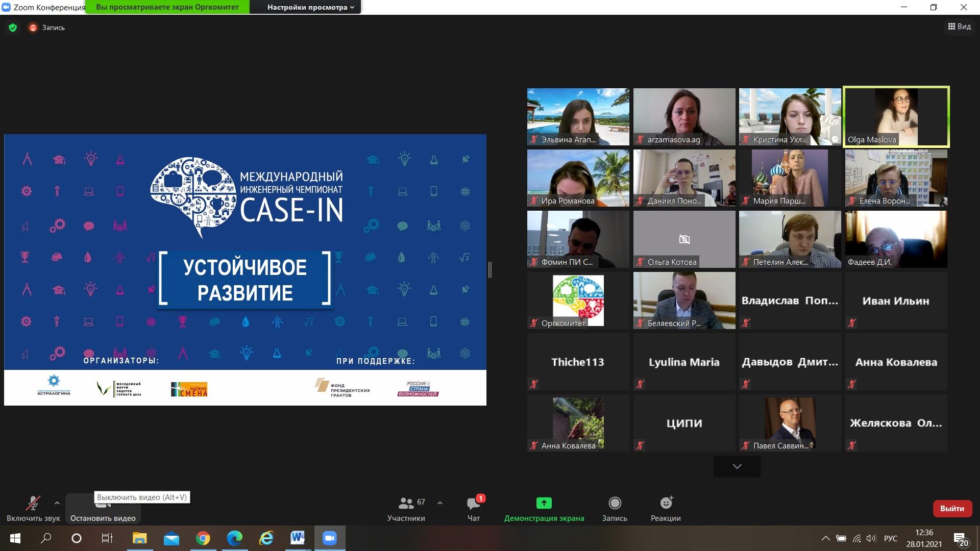Viewport: 980px width, 551px height.
Task: Select Фомин ПИ С video tile
Action: 578,239
